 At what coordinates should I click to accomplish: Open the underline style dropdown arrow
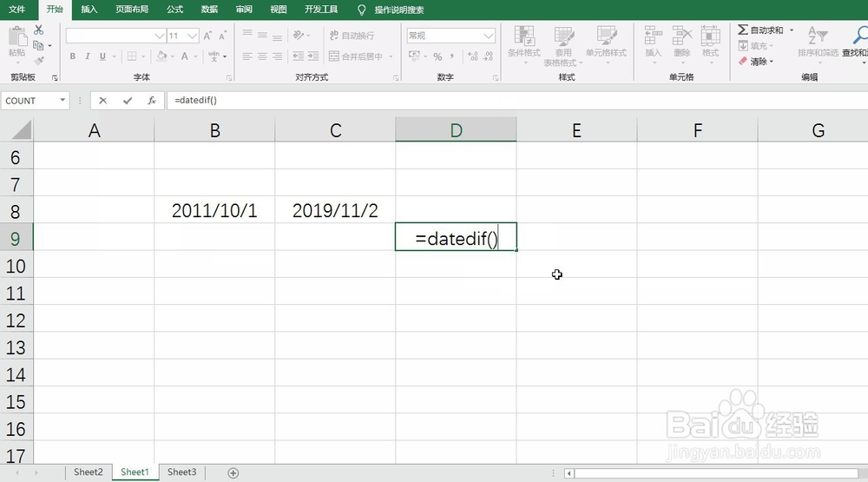(114, 56)
